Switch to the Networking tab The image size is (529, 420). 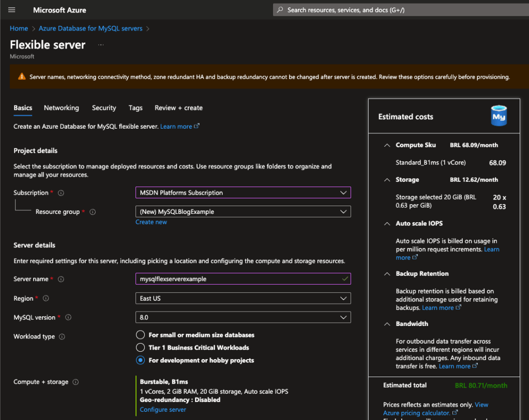(x=62, y=108)
